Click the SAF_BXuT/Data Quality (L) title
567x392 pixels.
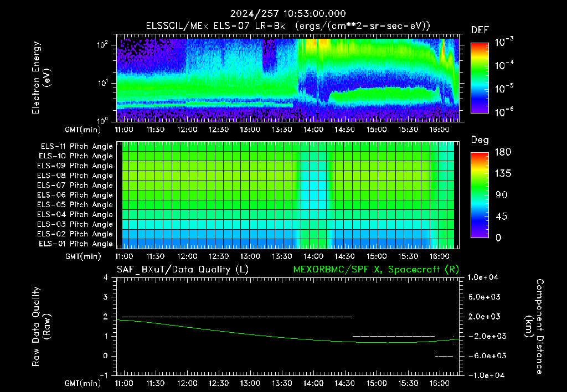(183, 270)
